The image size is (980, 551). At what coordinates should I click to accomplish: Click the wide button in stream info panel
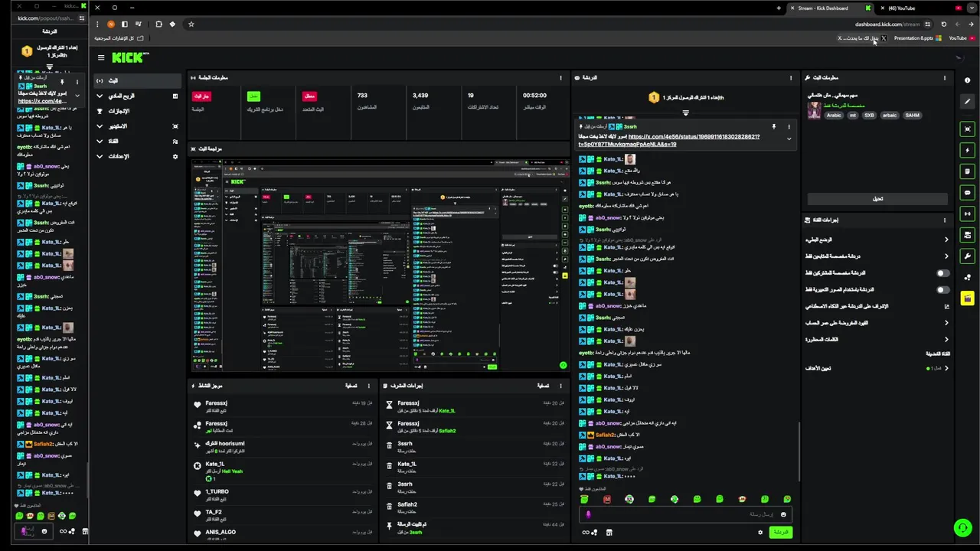(x=877, y=198)
